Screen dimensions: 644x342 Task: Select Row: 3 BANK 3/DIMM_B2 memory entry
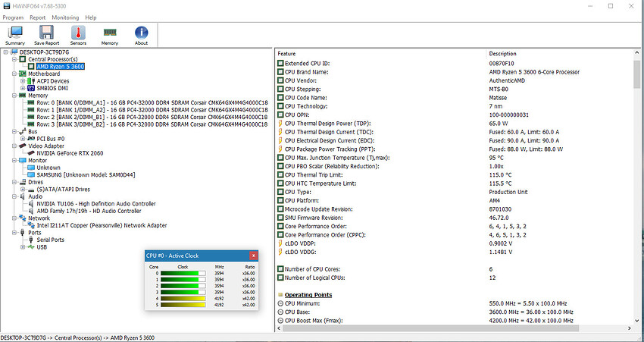click(x=152, y=124)
